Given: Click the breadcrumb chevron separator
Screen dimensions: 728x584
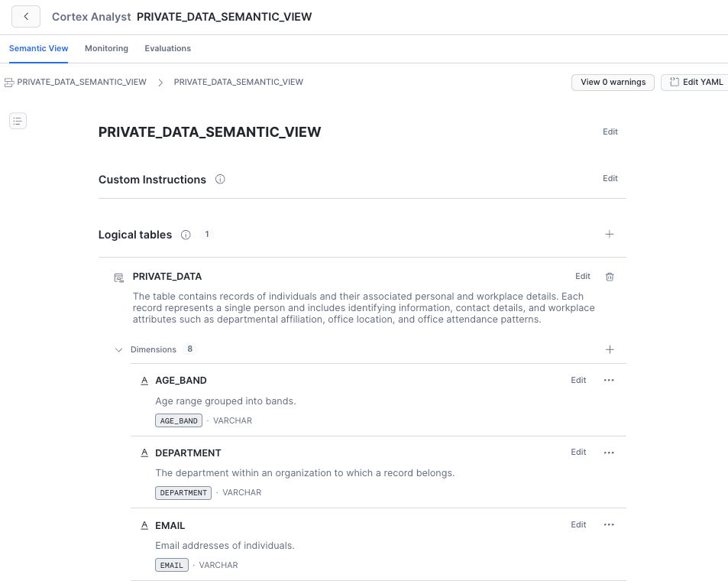Looking at the screenshot, I should (x=160, y=83).
